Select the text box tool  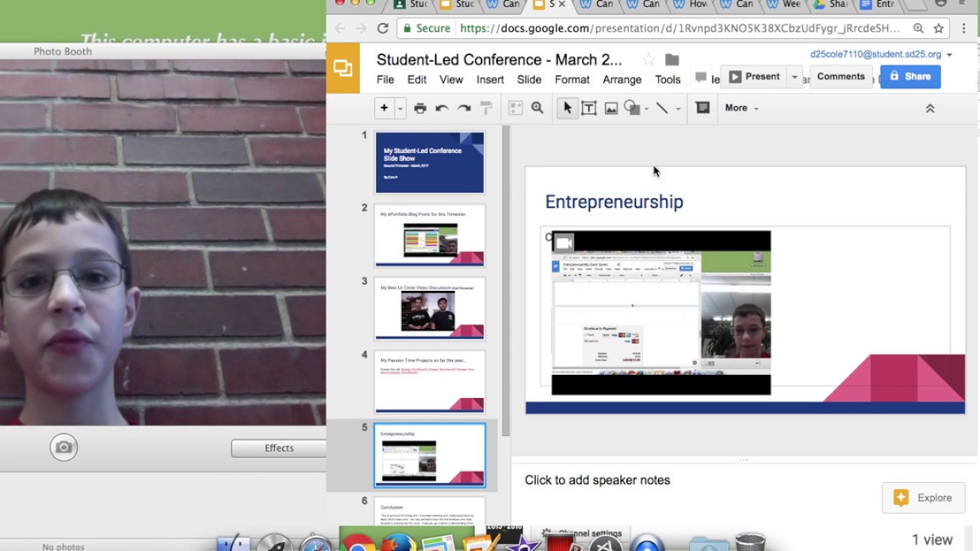point(589,108)
